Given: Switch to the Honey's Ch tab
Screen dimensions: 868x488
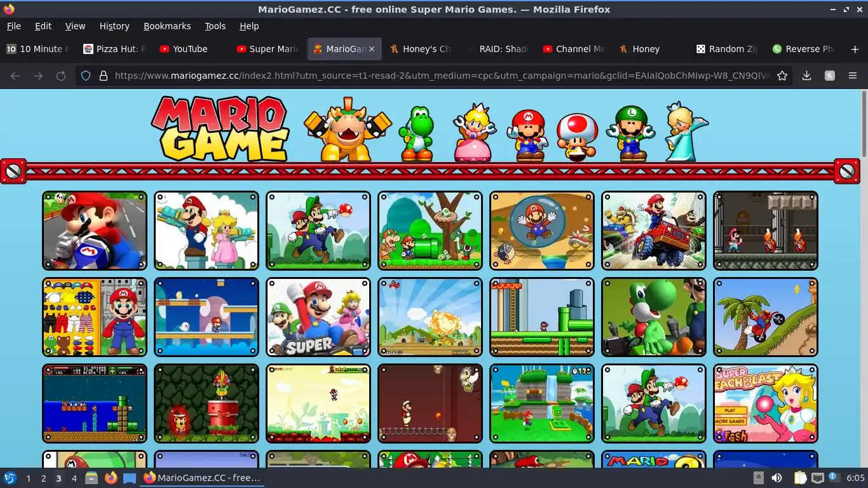Looking at the screenshot, I should coord(422,49).
